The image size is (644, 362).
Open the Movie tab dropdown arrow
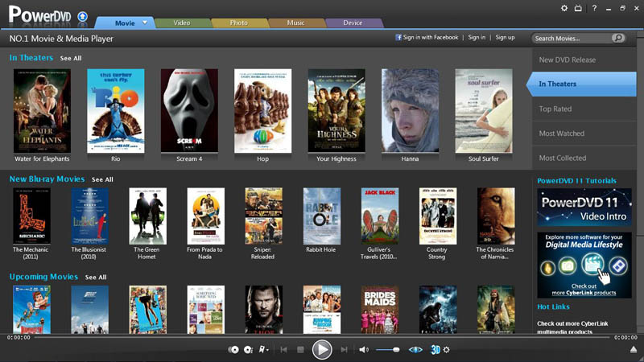coord(145,23)
